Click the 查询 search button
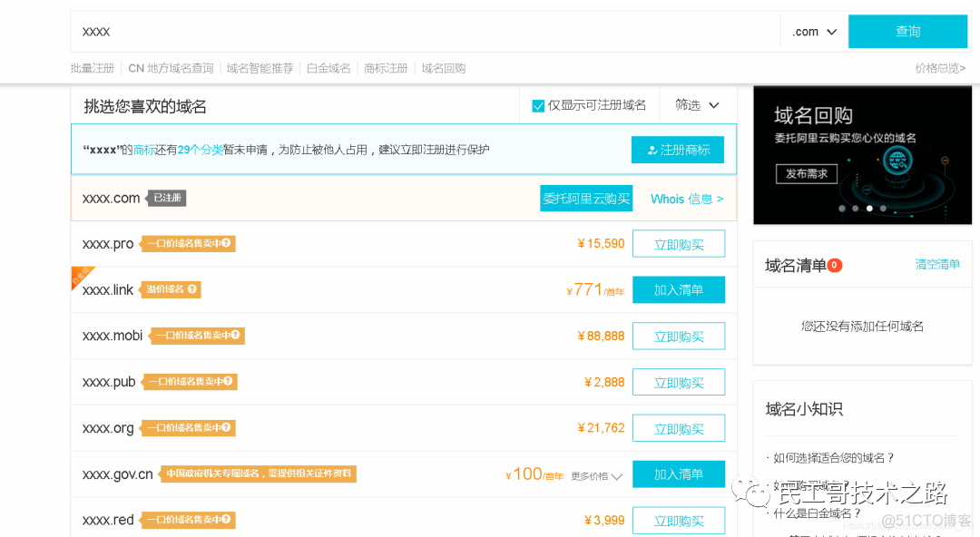The height and width of the screenshot is (537, 980). (x=907, y=31)
